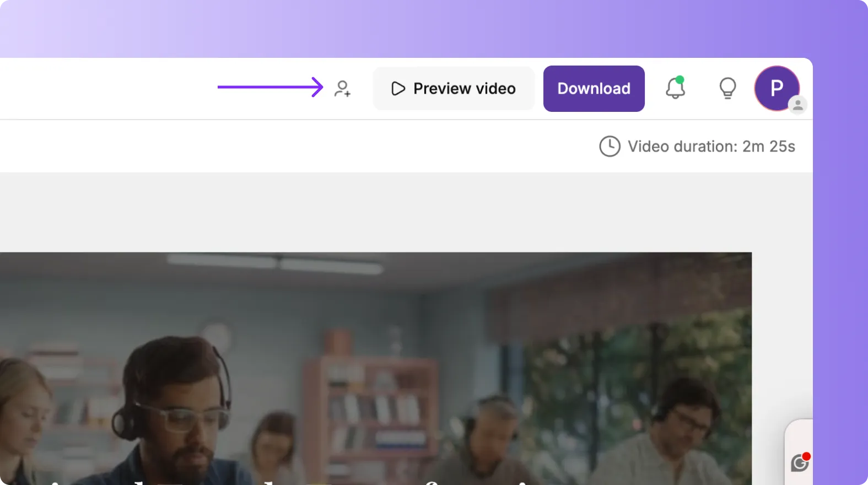The image size is (868, 485).
Task: Click the Video duration: 2m 25s text
Action: coord(711,147)
